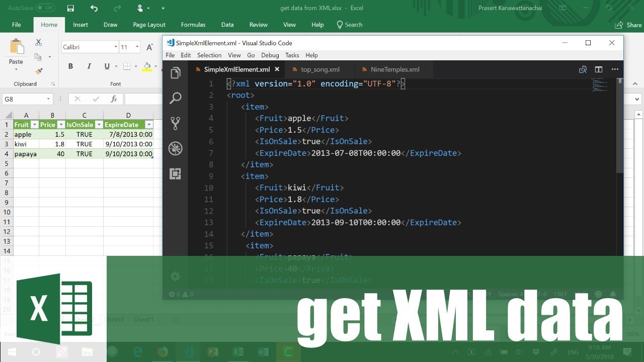
Task: Open the Windows Start menu
Action: tap(11, 352)
